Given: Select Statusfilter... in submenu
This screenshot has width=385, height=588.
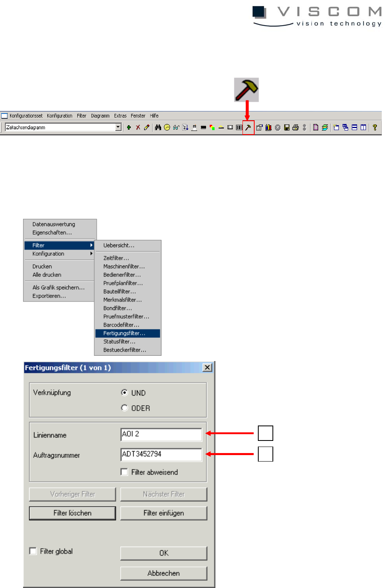Looking at the screenshot, I should click(x=119, y=342).
